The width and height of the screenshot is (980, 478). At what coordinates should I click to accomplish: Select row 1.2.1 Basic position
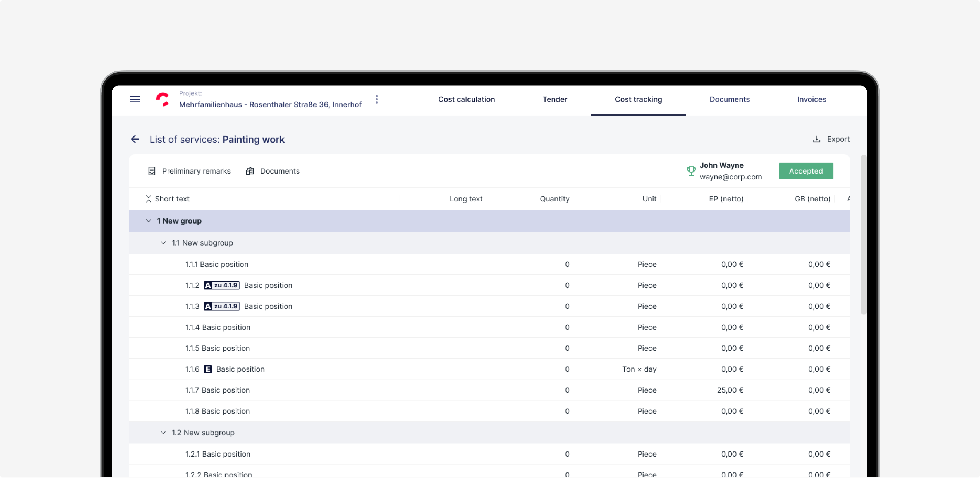489,454
